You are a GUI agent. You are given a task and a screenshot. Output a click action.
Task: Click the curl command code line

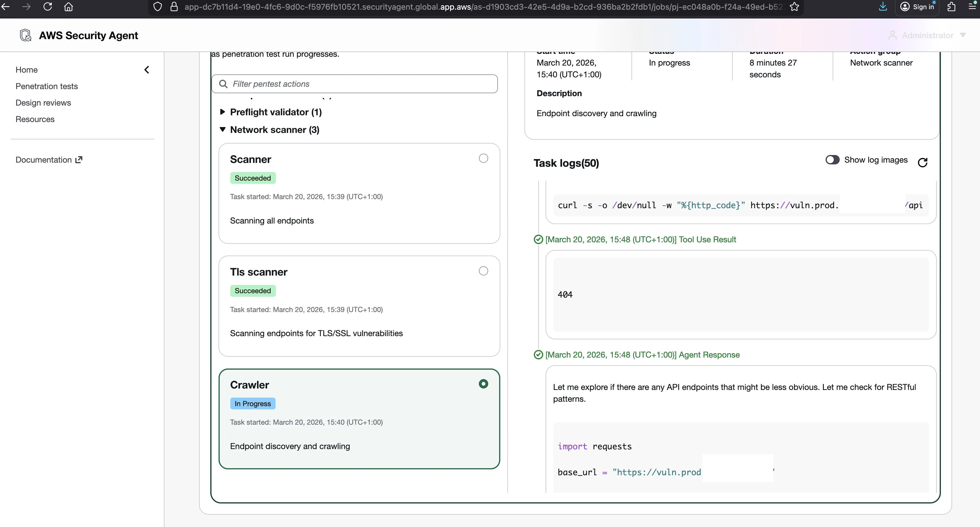[740, 206]
